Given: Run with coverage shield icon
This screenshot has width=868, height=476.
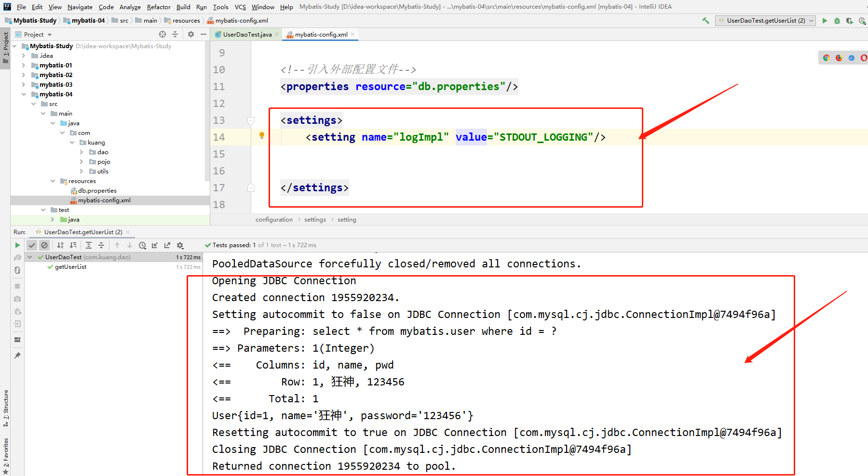Looking at the screenshot, I should click(x=850, y=21).
